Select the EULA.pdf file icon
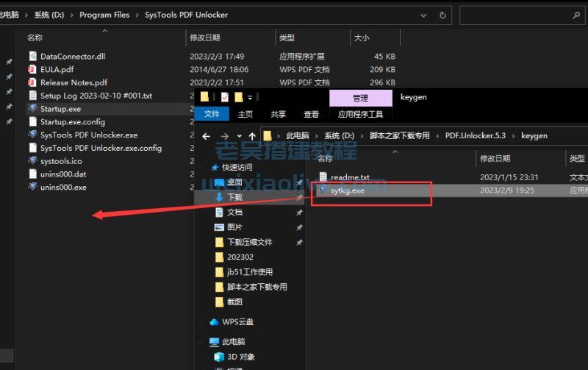This screenshot has width=588, height=370. click(32, 69)
